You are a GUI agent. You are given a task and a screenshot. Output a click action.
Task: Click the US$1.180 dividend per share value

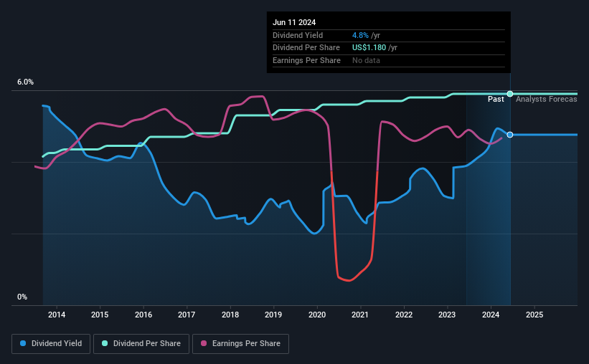369,48
